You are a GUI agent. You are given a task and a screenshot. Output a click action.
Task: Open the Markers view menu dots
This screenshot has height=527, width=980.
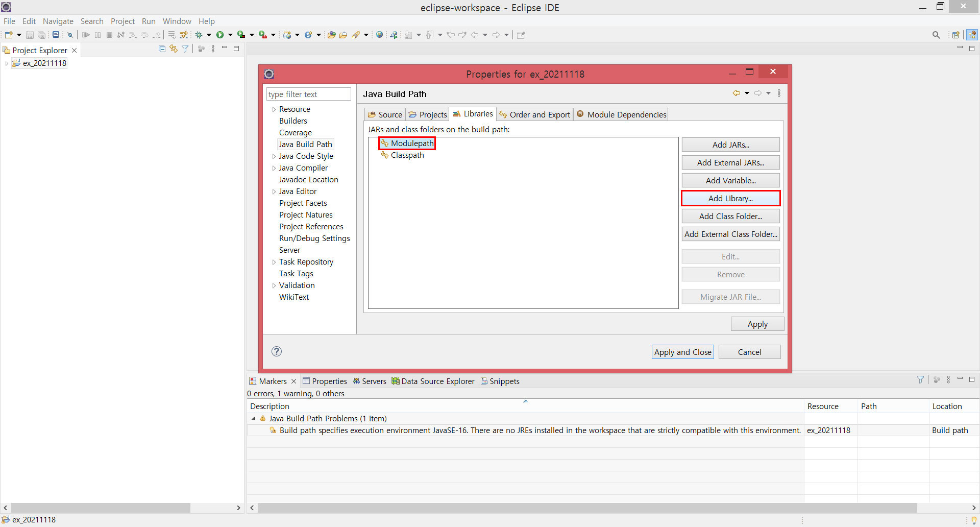948,379
